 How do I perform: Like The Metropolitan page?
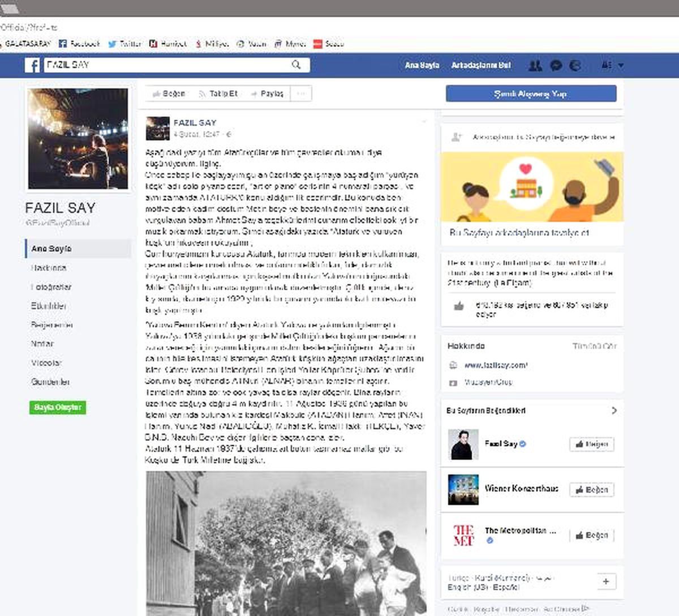pyautogui.click(x=591, y=535)
